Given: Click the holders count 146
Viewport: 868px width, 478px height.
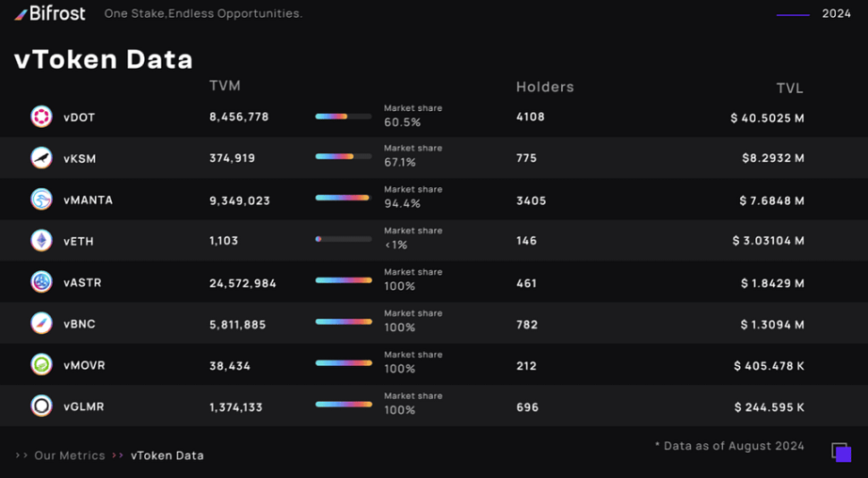Looking at the screenshot, I should [526, 241].
